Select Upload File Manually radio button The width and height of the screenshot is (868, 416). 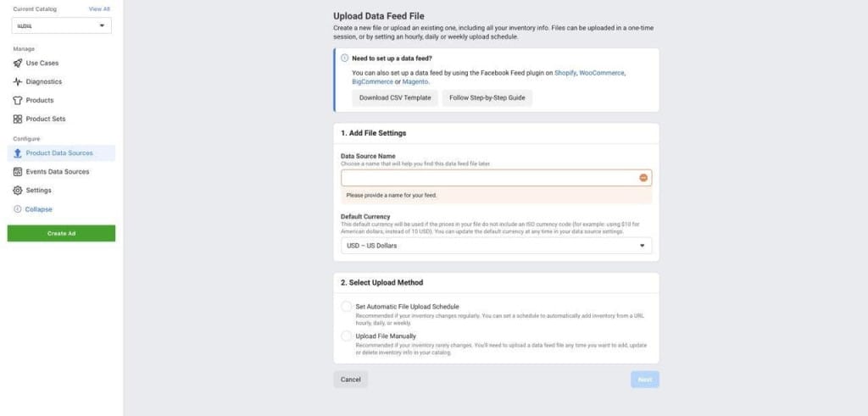347,336
